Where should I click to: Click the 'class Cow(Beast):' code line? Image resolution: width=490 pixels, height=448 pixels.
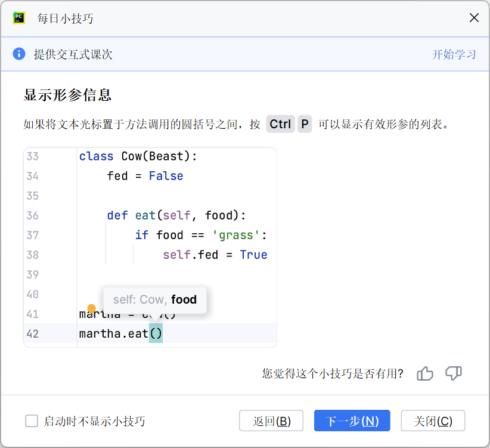[138, 156]
